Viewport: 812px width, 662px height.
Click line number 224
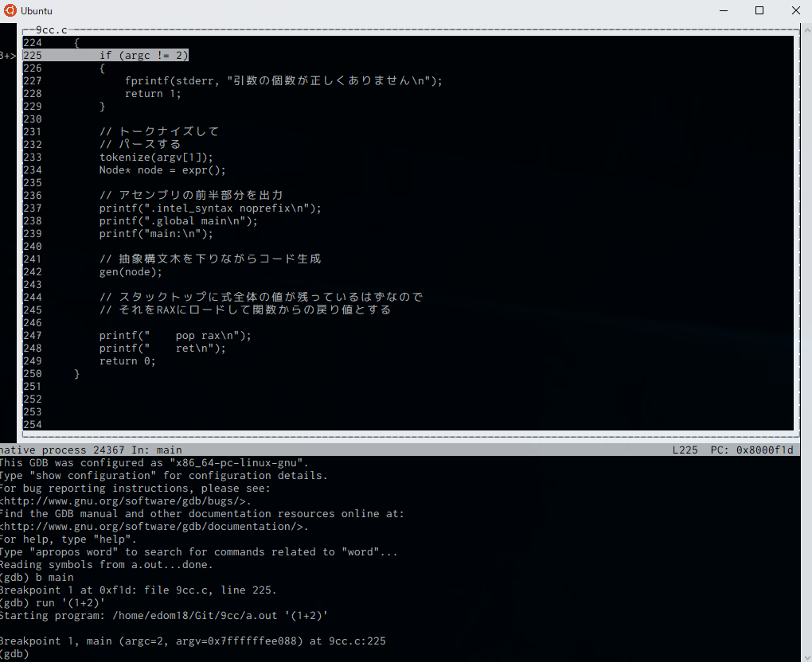point(32,42)
